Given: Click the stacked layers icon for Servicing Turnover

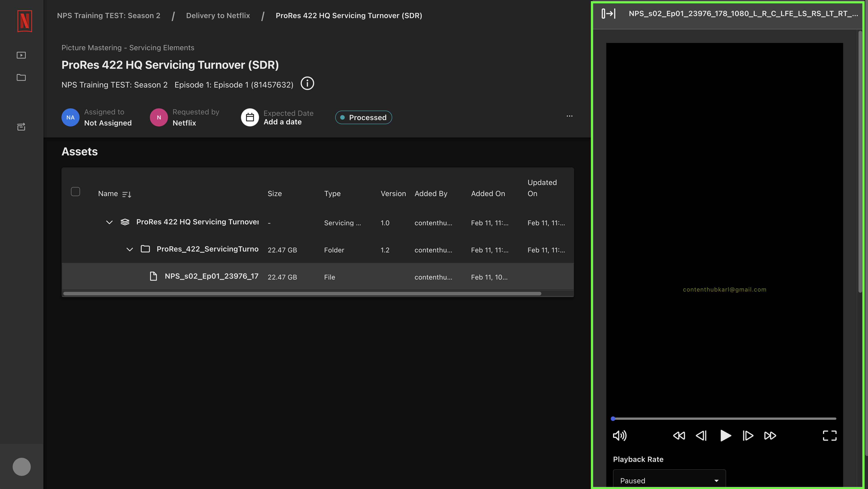Looking at the screenshot, I should pos(125,222).
